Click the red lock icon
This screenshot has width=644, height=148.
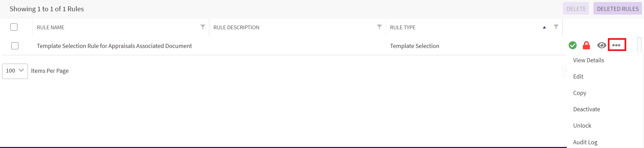[x=586, y=45]
